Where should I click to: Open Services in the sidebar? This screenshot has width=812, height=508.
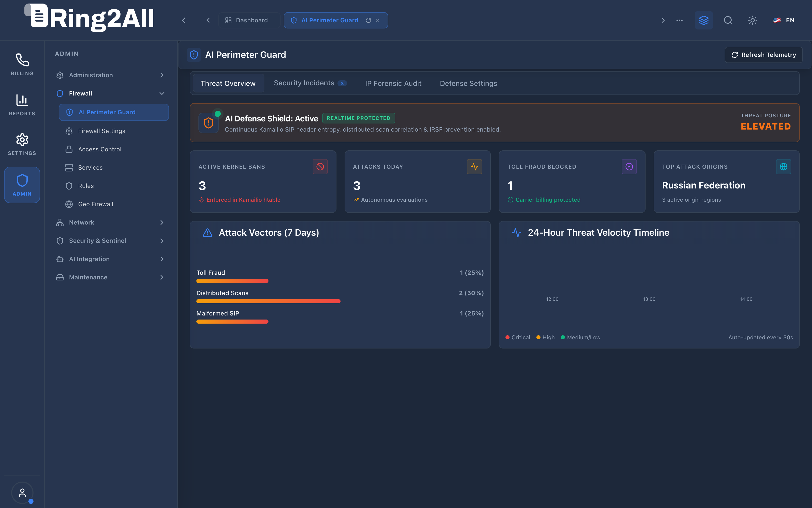[114, 167]
